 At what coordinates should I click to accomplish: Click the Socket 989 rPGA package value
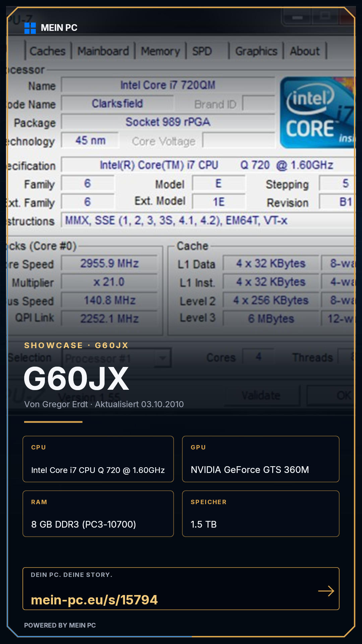click(168, 122)
